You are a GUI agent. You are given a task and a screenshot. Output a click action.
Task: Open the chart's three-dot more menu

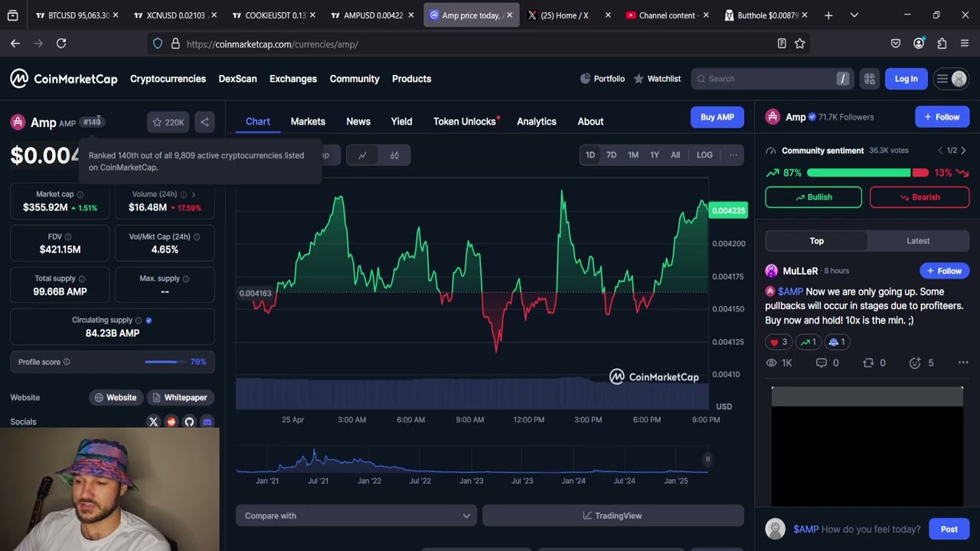(x=733, y=155)
